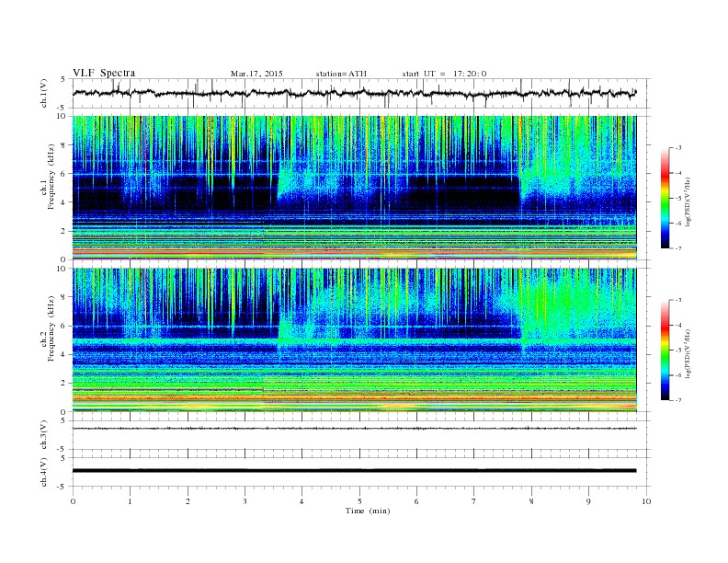Click the "-5" volt tick of ch.3(V) panel
Image resolution: width=728 pixels, height=563 pixels.
63,450
